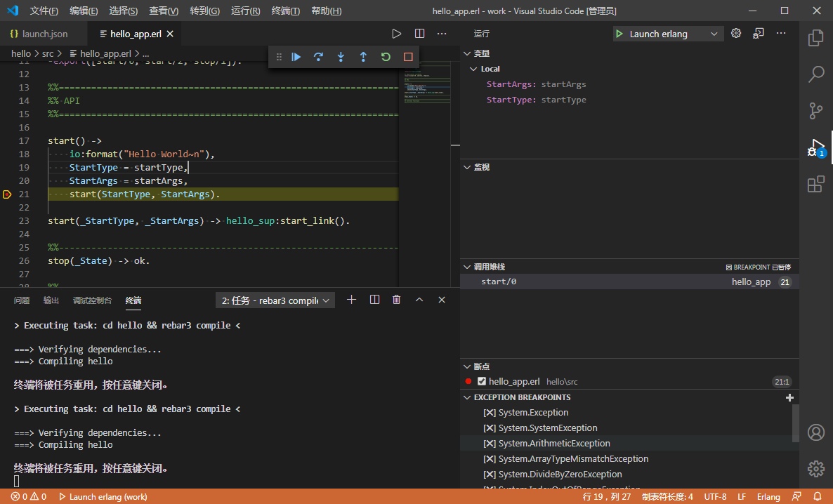The width and height of the screenshot is (833, 504).
Task: Open the Extensions view in activity bar
Action: tap(815, 185)
